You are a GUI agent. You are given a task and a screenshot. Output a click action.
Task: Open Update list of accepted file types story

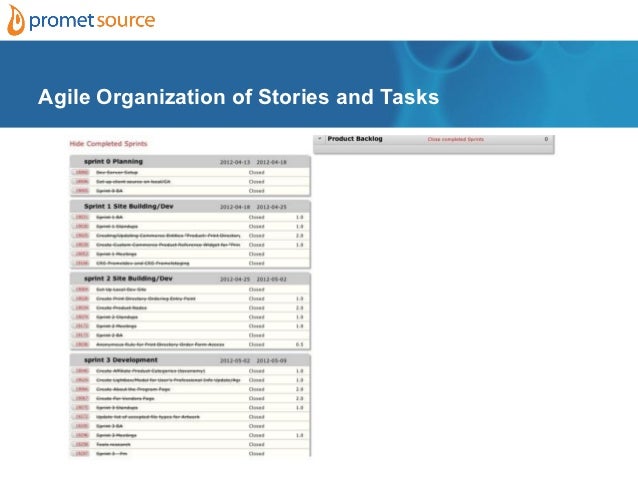click(x=148, y=417)
